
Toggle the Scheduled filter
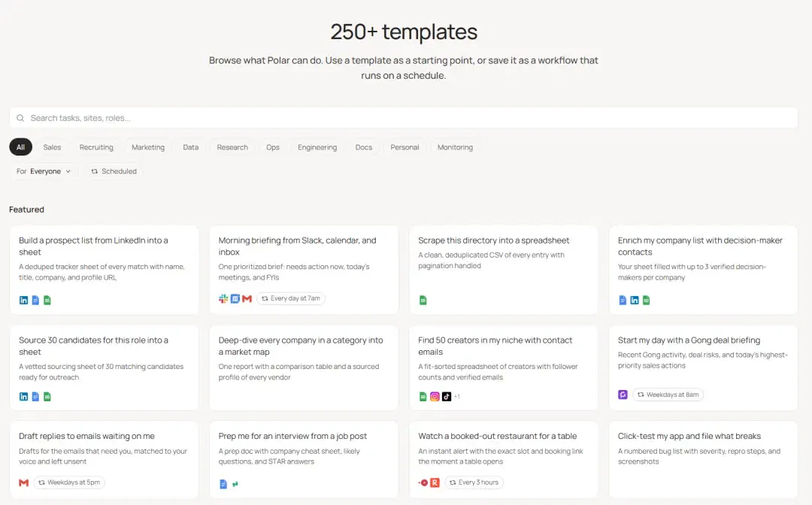[x=114, y=171]
